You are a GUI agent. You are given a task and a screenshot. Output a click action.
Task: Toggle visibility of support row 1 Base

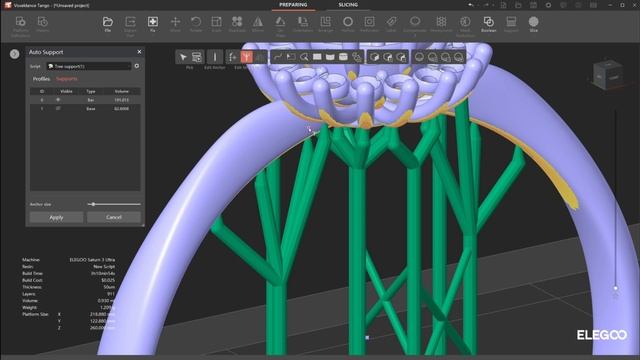click(x=58, y=109)
